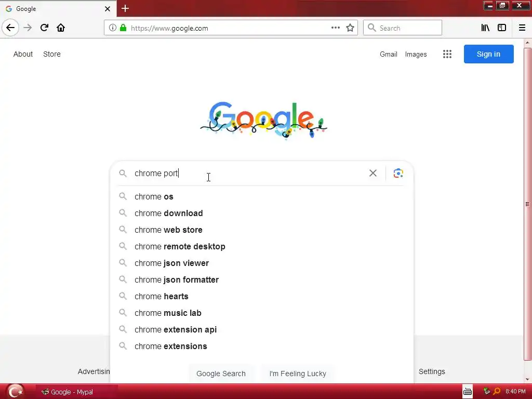Click inside the Google search text field
Screen dimensions: 532x399
(249, 174)
